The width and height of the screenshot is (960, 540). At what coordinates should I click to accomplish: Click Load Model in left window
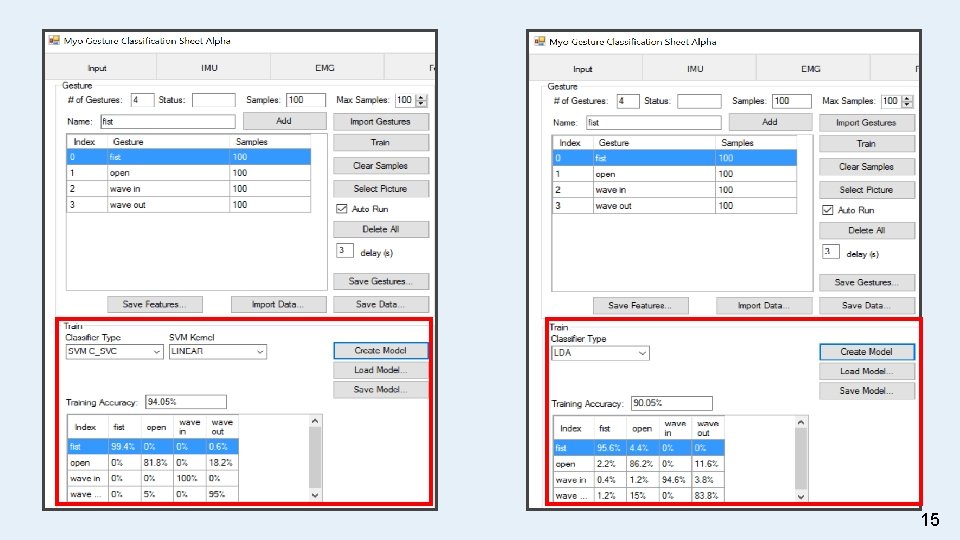click(x=381, y=370)
